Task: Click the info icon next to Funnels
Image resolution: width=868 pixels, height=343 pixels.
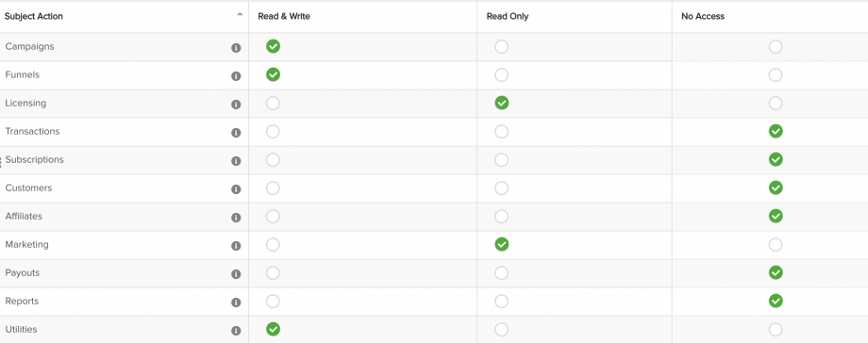Action: tap(236, 75)
